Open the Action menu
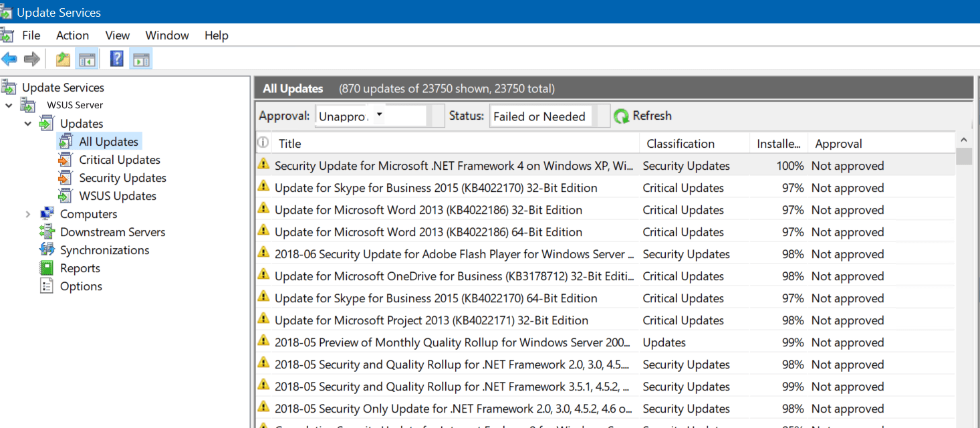Viewport: 980px width, 428px height. tap(72, 35)
